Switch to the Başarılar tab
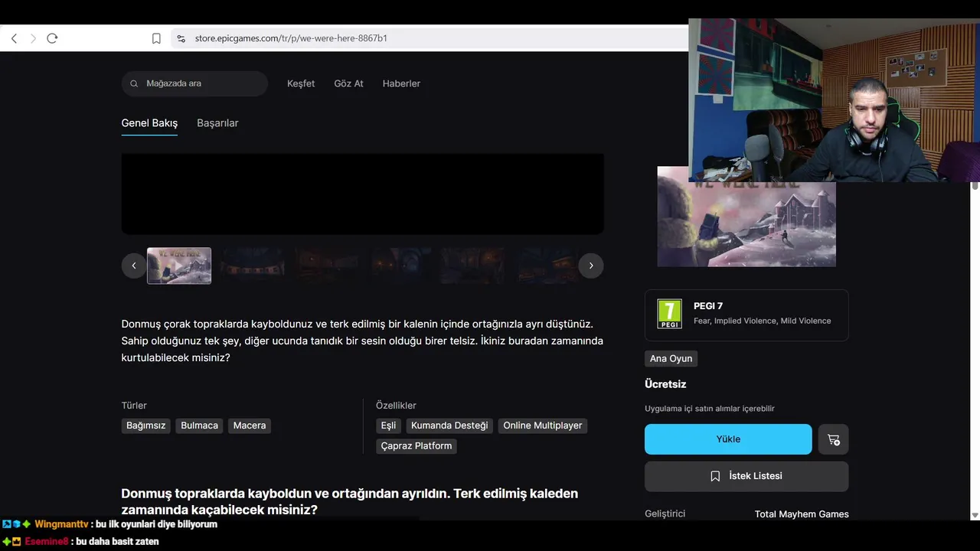This screenshot has width=980, height=551. click(x=217, y=123)
